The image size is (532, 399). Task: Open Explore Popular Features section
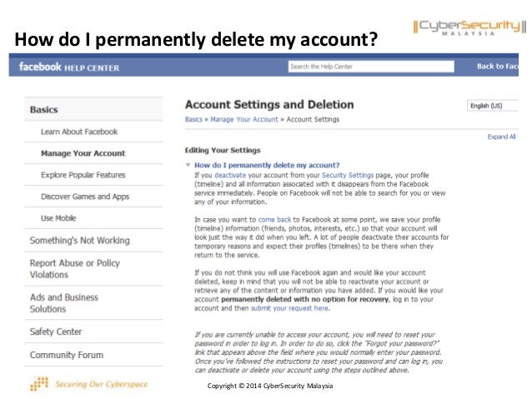[x=83, y=175]
